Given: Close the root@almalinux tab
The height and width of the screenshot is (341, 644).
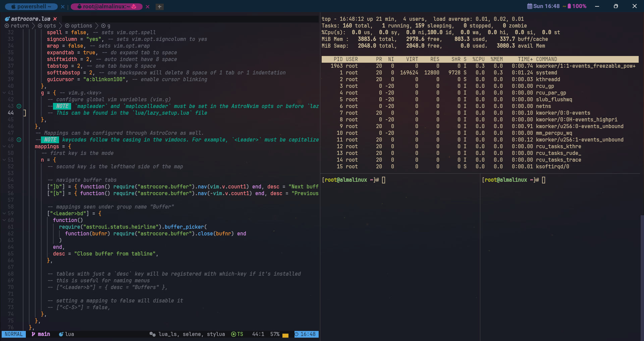Looking at the screenshot, I should 148,6.
